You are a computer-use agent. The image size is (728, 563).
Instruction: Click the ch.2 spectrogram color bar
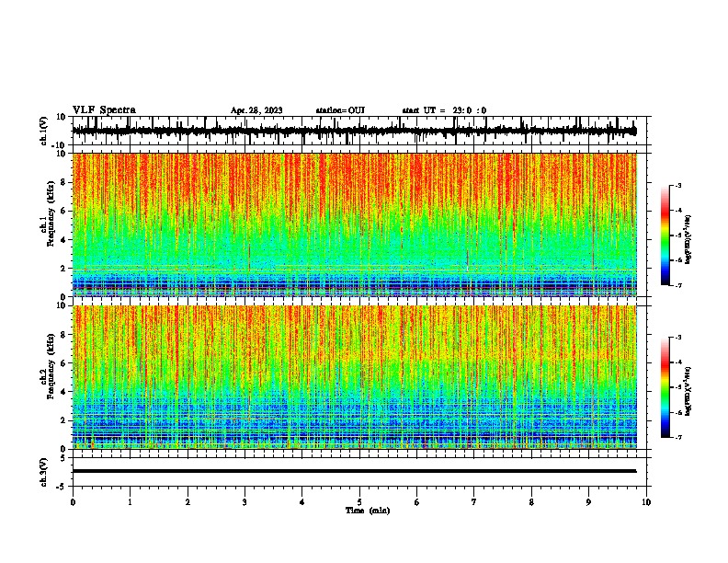(x=665, y=387)
